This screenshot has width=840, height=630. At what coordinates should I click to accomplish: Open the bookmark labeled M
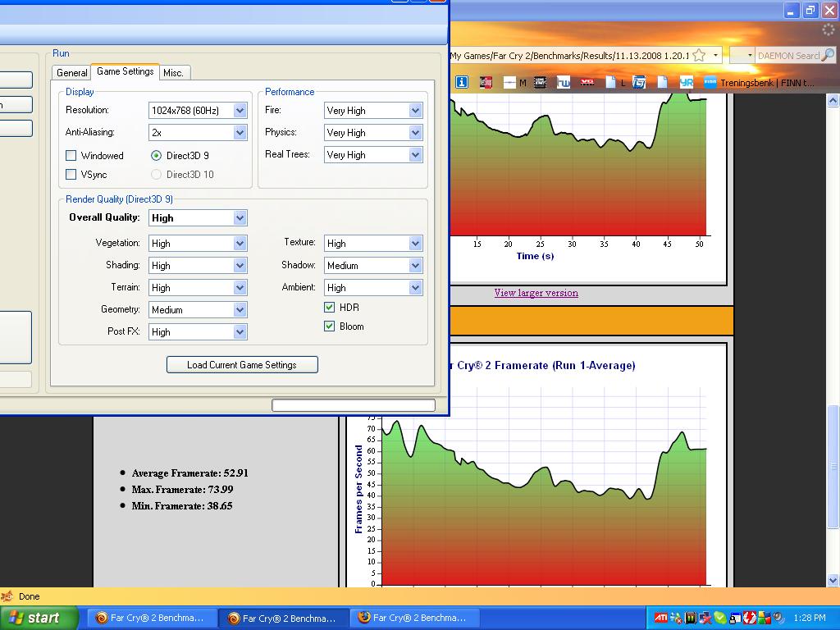click(x=515, y=82)
